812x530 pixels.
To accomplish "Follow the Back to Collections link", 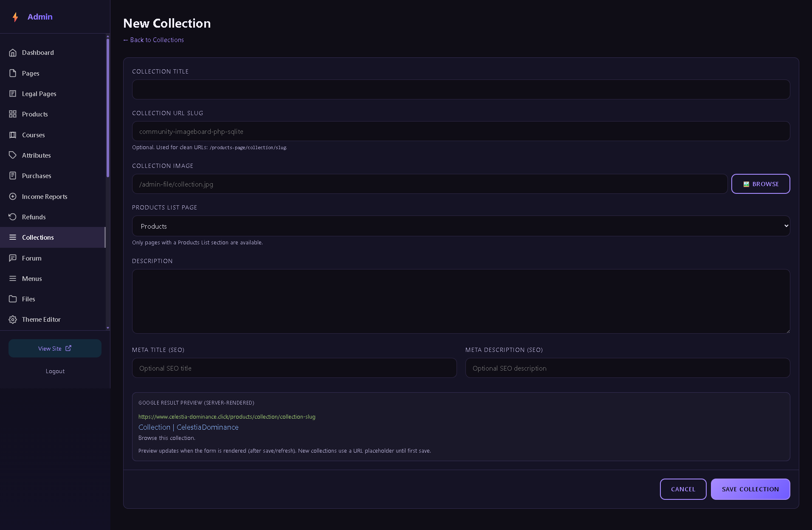I will point(153,40).
